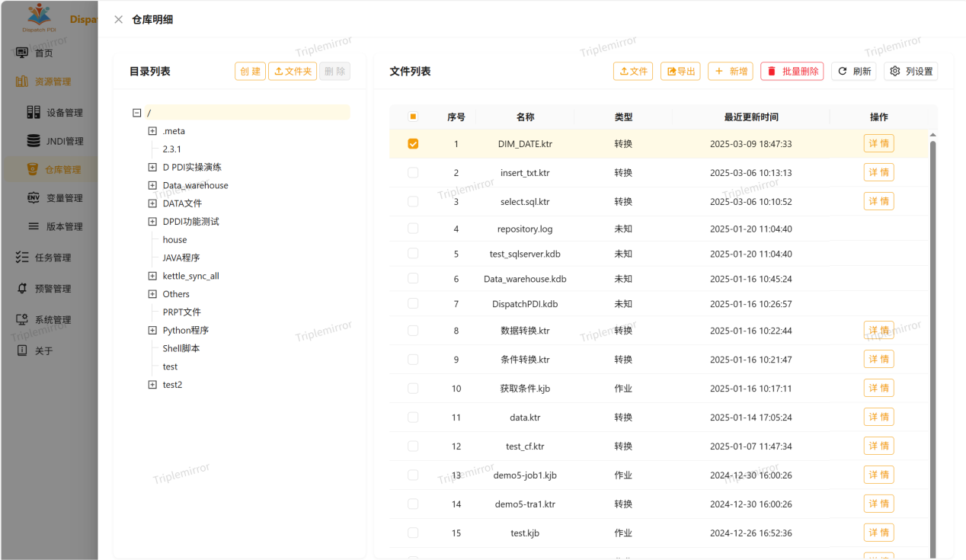Viewport: 966px width, 560px height.
Task: Click the export icon in file list toolbar
Action: 672,72
